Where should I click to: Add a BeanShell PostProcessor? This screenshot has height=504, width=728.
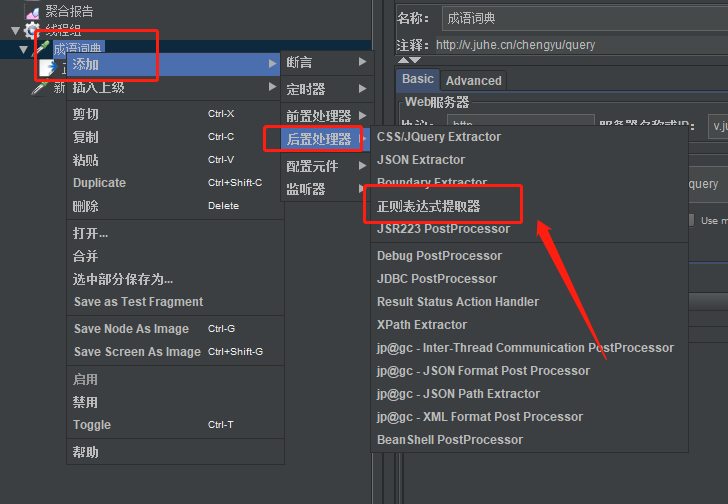529,439
